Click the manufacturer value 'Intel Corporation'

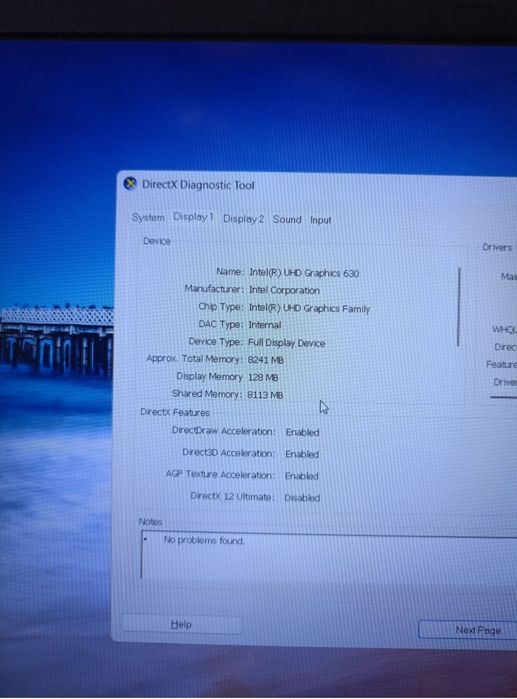click(x=284, y=290)
